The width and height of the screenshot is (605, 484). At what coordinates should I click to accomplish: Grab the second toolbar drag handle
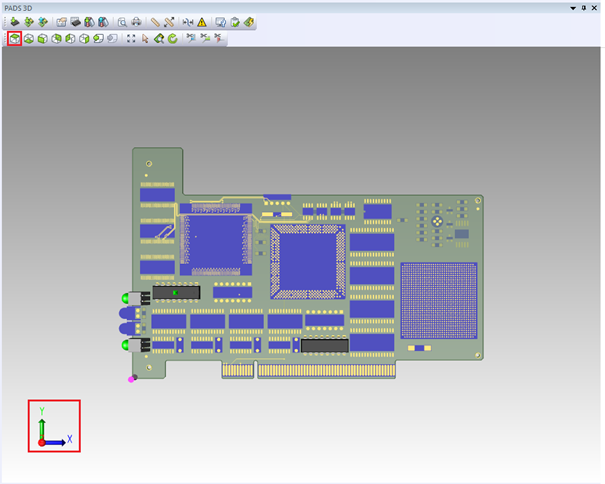point(5,39)
